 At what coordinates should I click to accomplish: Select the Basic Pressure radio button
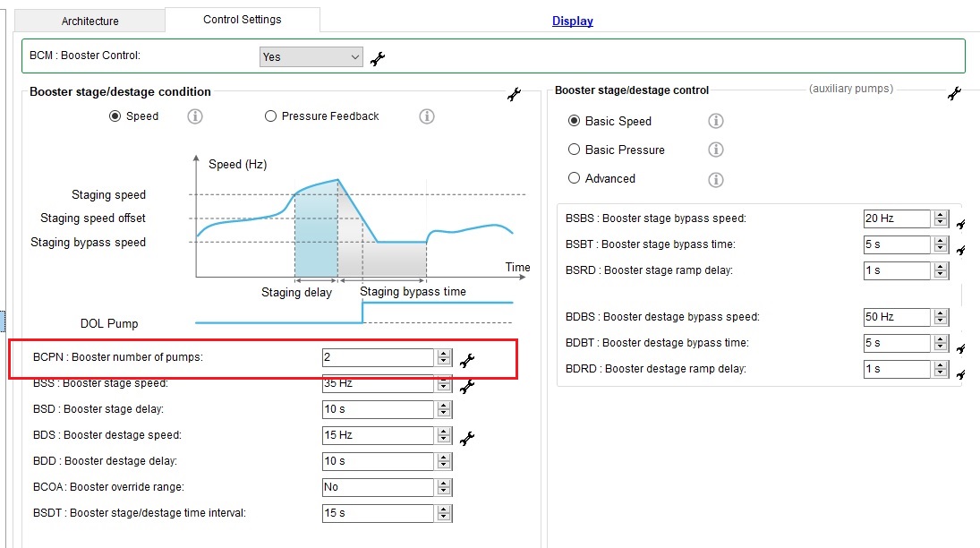click(x=574, y=150)
